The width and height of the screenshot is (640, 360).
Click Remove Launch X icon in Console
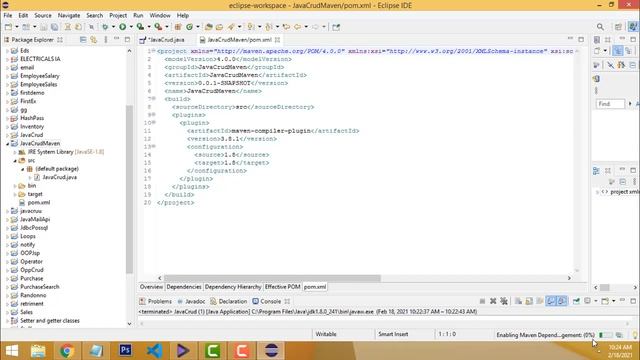493,301
